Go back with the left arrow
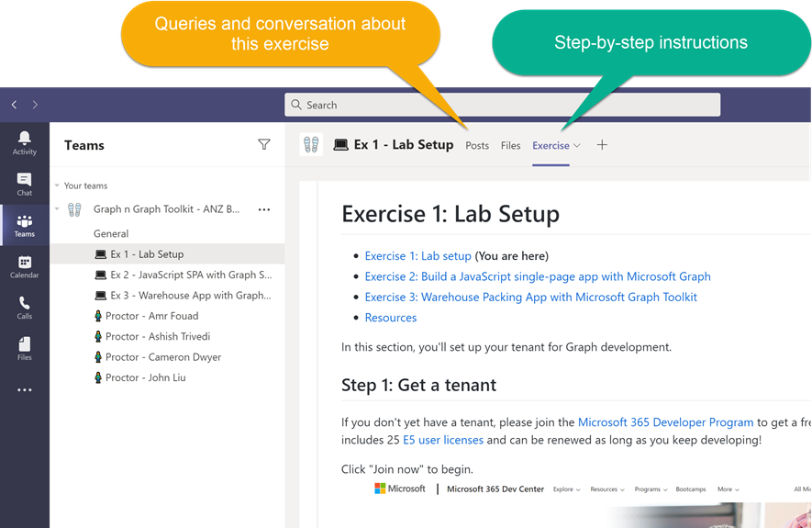The width and height of the screenshot is (812, 528). [x=14, y=105]
